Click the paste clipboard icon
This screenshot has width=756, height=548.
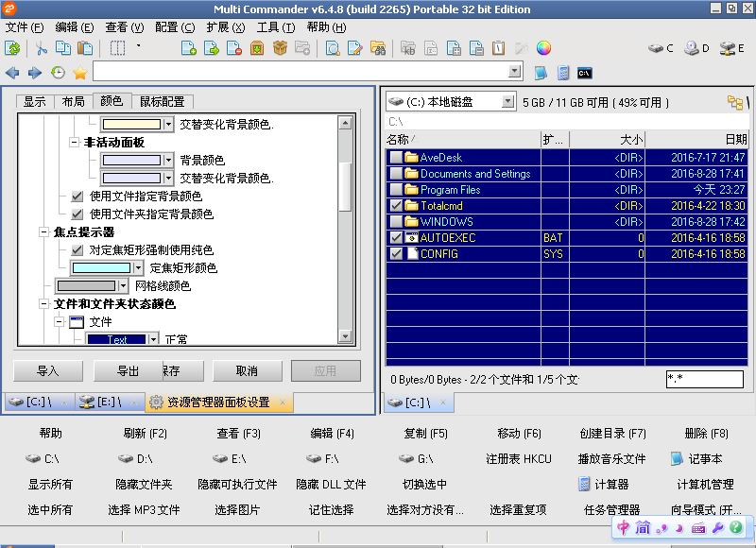(85, 48)
